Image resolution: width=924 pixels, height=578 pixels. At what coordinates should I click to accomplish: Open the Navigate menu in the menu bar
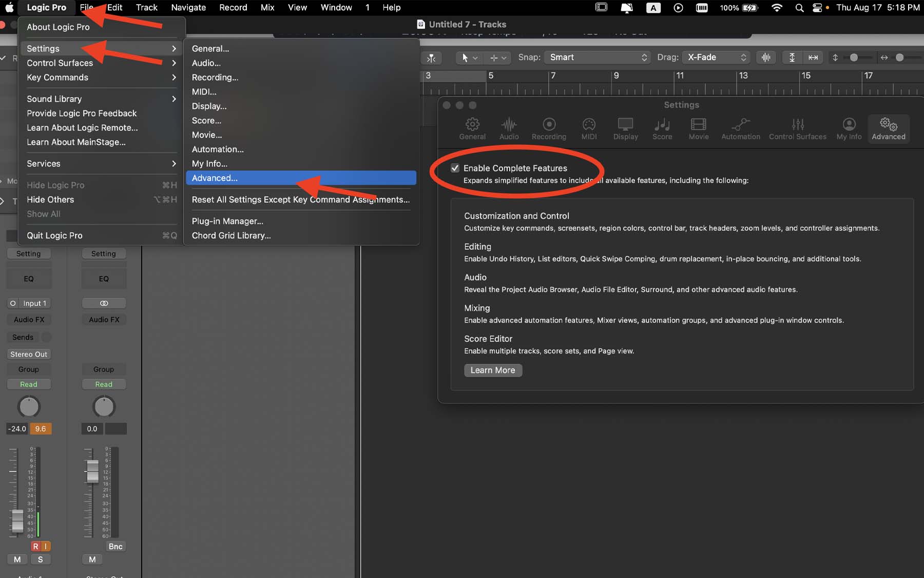click(188, 8)
